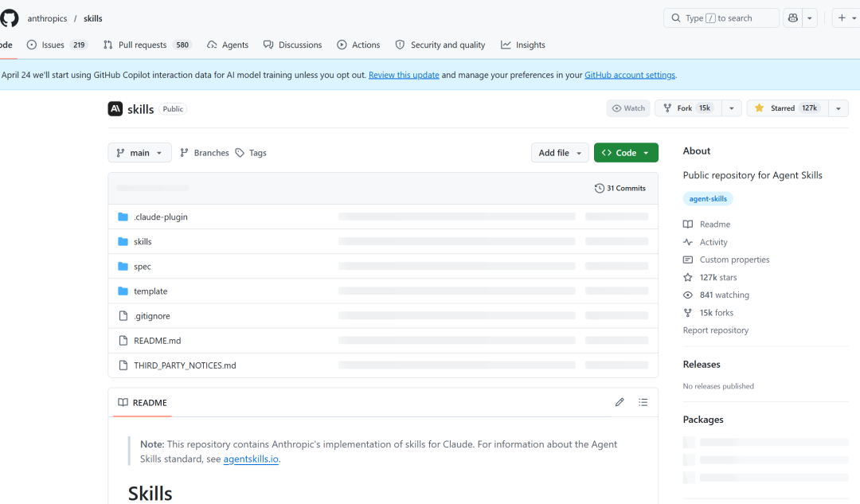The image size is (860, 504).
Task: Click the Copilot icon in the header
Action: click(x=792, y=18)
